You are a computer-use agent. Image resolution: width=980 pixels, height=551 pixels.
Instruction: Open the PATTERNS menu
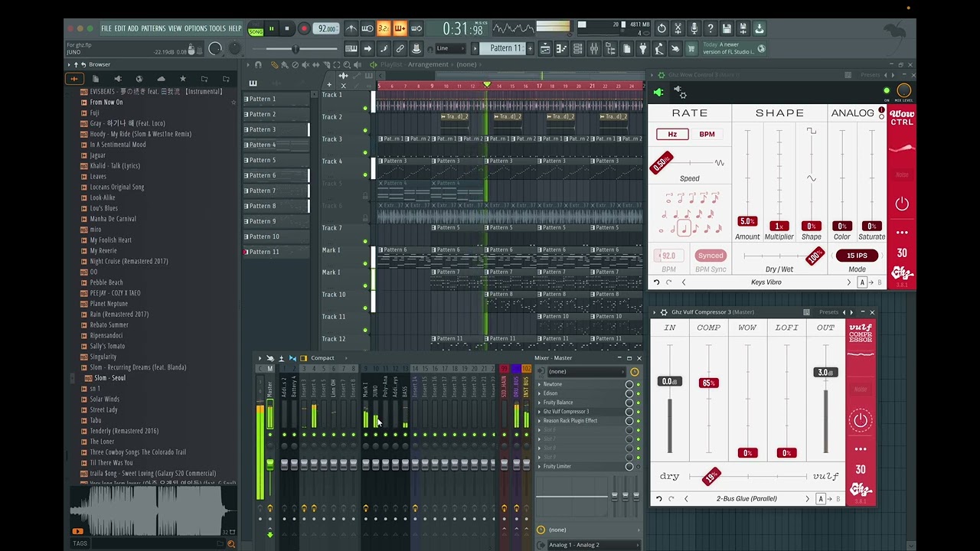point(153,29)
